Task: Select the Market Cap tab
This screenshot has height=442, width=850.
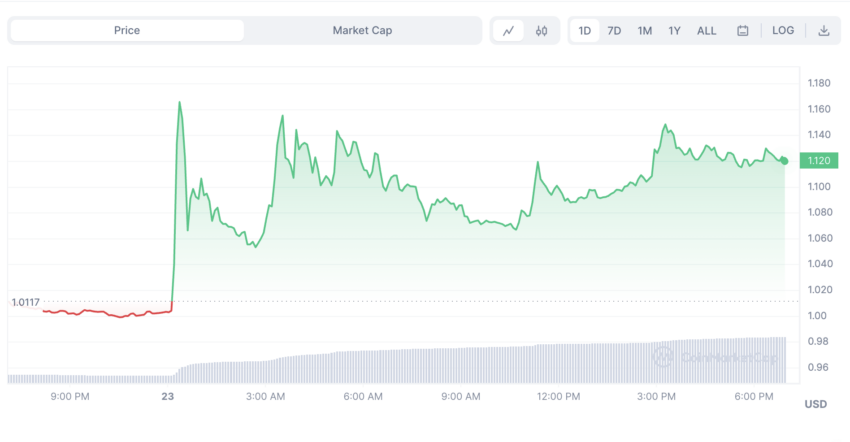Action: click(x=362, y=30)
